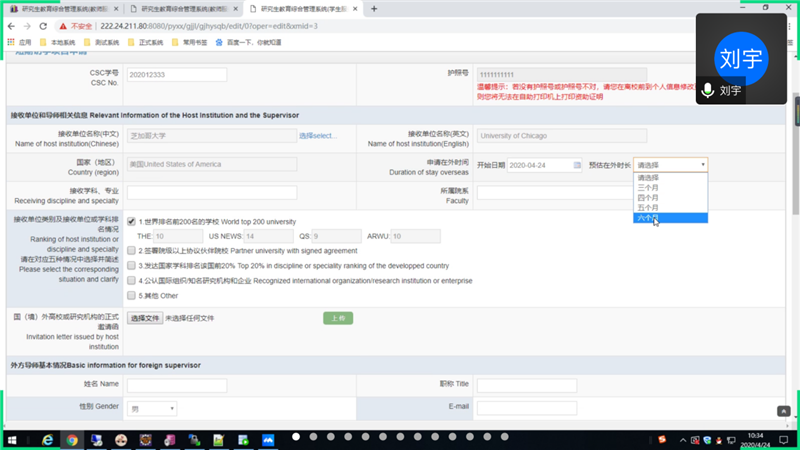
Task: Switch to Chrome in the taskbar
Action: (72, 440)
